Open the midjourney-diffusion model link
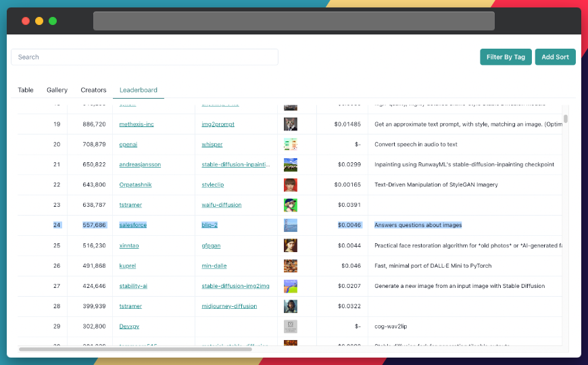Viewport: 588px width, 365px height. [x=229, y=306]
